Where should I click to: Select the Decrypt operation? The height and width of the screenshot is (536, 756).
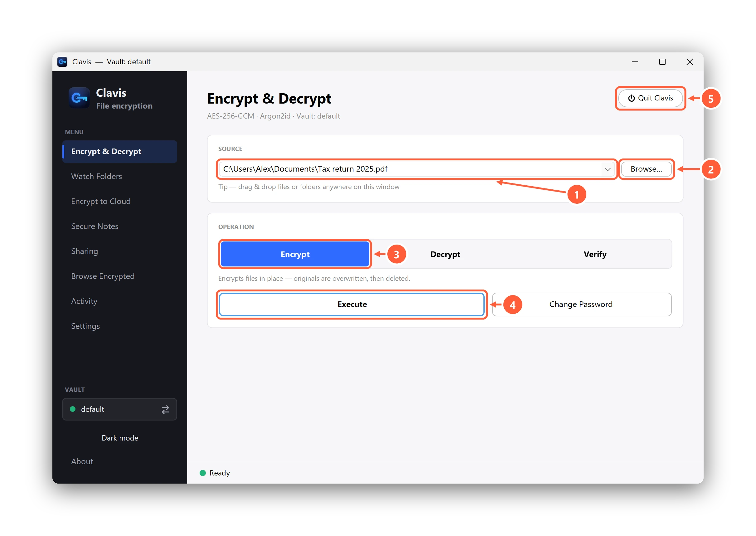(x=445, y=254)
